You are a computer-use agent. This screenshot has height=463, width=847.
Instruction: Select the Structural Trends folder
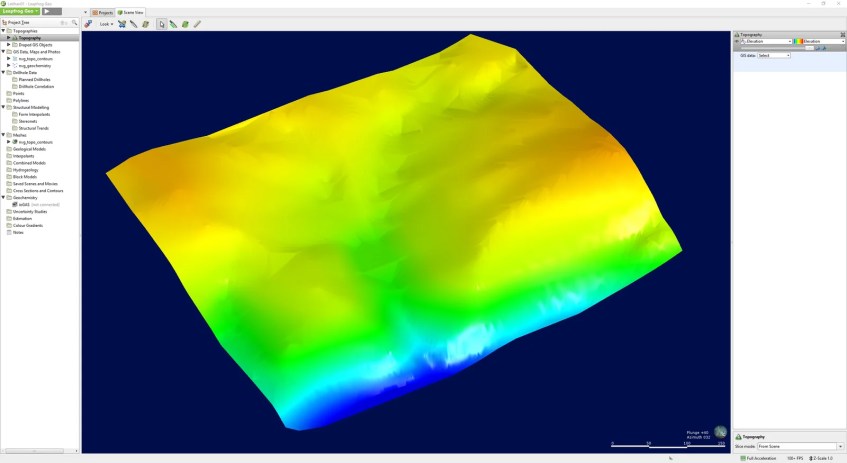33,128
